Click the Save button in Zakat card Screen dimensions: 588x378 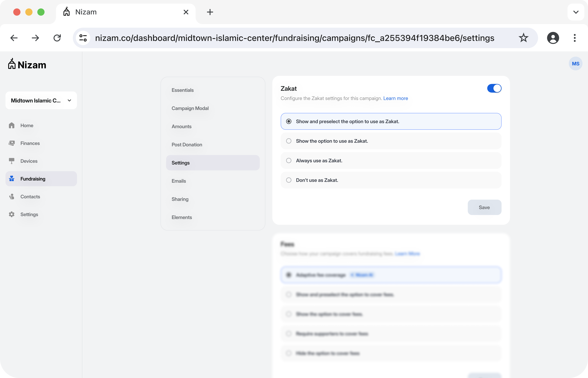click(484, 207)
